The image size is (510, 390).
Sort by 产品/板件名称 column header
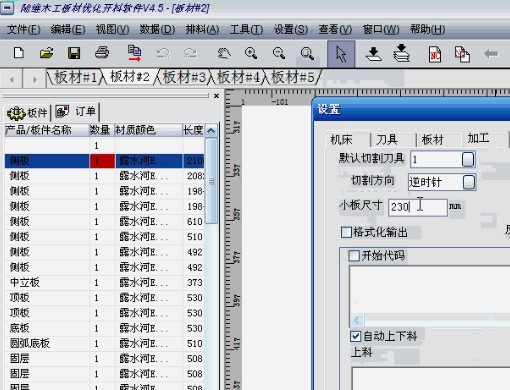[x=46, y=130]
